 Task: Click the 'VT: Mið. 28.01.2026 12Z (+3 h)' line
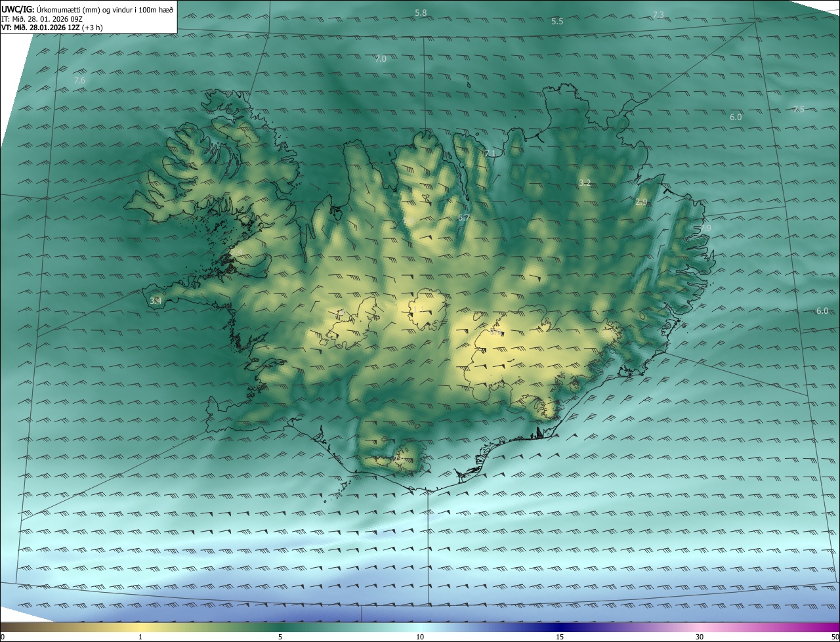click(x=52, y=28)
